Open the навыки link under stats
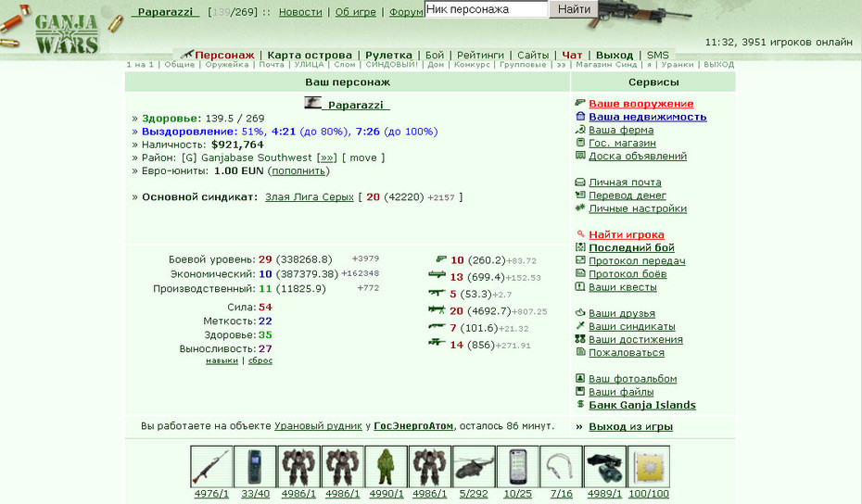862x504 pixels. (x=222, y=360)
